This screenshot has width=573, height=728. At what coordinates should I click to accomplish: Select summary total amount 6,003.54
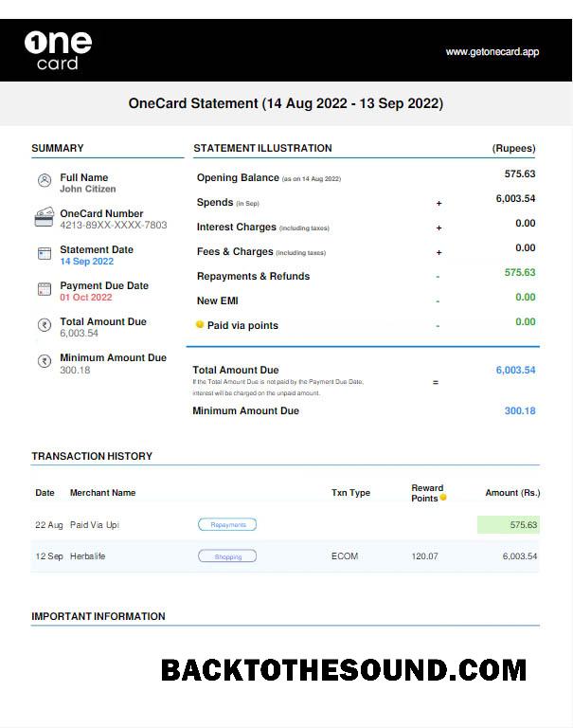tap(79, 334)
